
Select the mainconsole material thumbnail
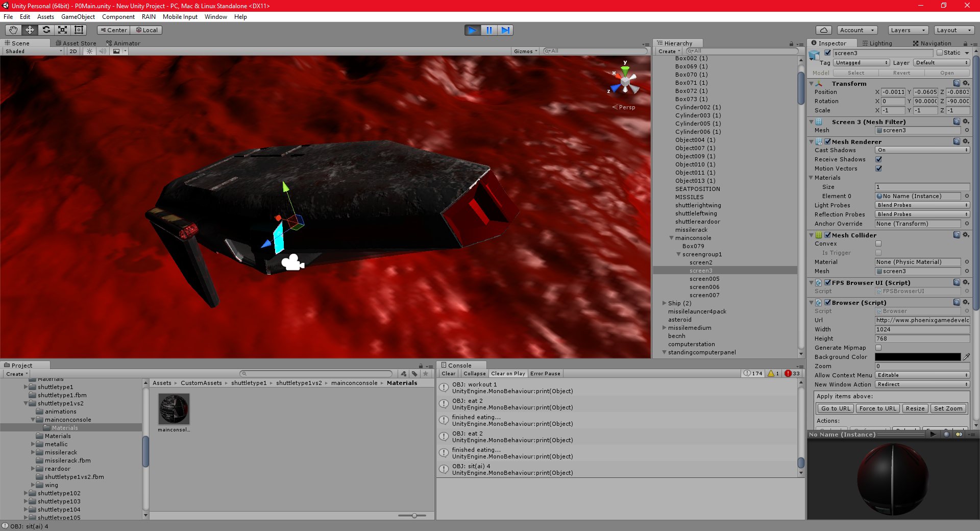174,409
